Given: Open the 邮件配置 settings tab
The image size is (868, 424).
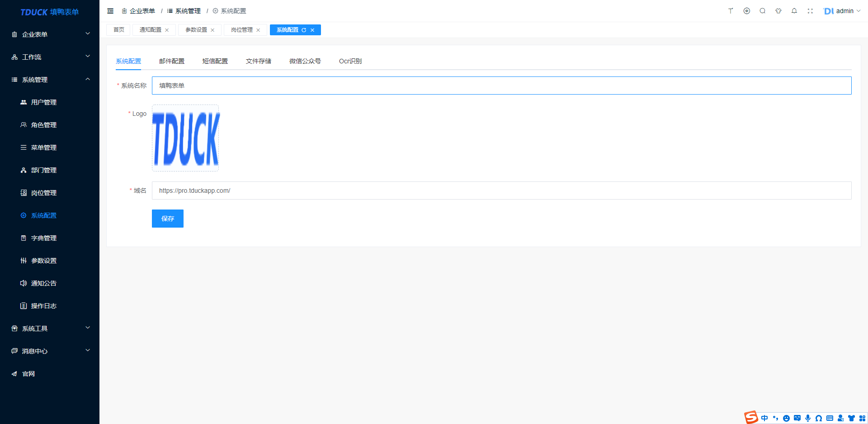Looking at the screenshot, I should (x=172, y=61).
